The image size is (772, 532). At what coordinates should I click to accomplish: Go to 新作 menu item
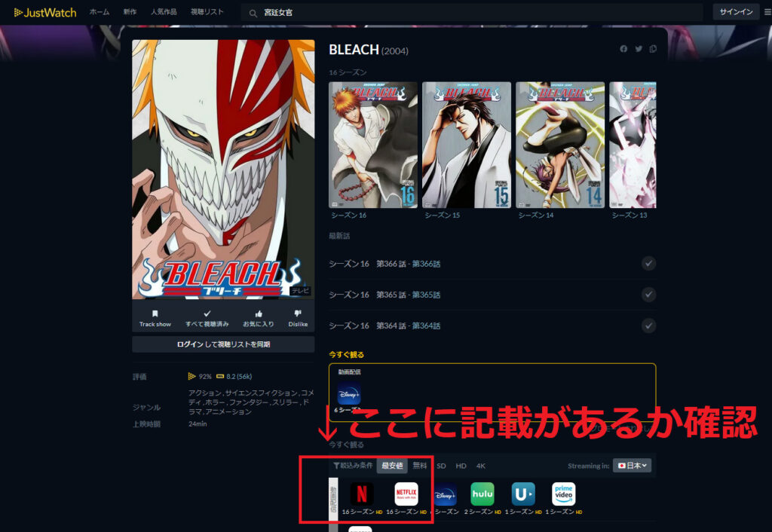coord(130,12)
